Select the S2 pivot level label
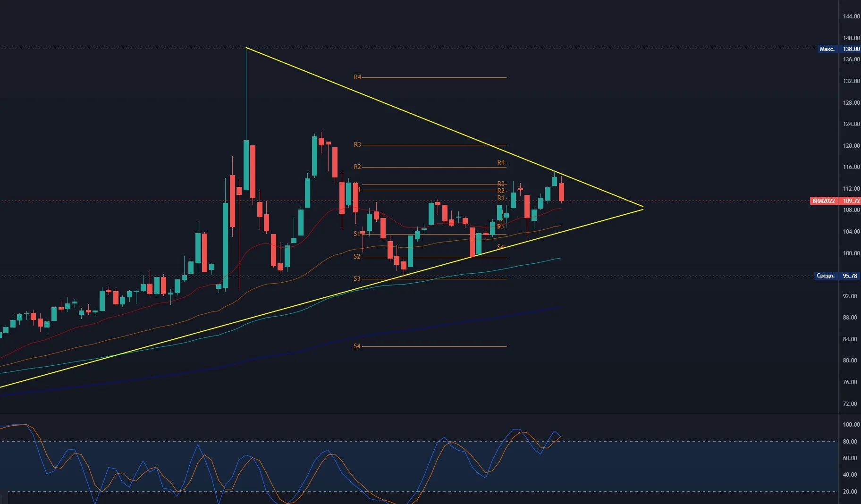The width and height of the screenshot is (861, 504). [357, 257]
